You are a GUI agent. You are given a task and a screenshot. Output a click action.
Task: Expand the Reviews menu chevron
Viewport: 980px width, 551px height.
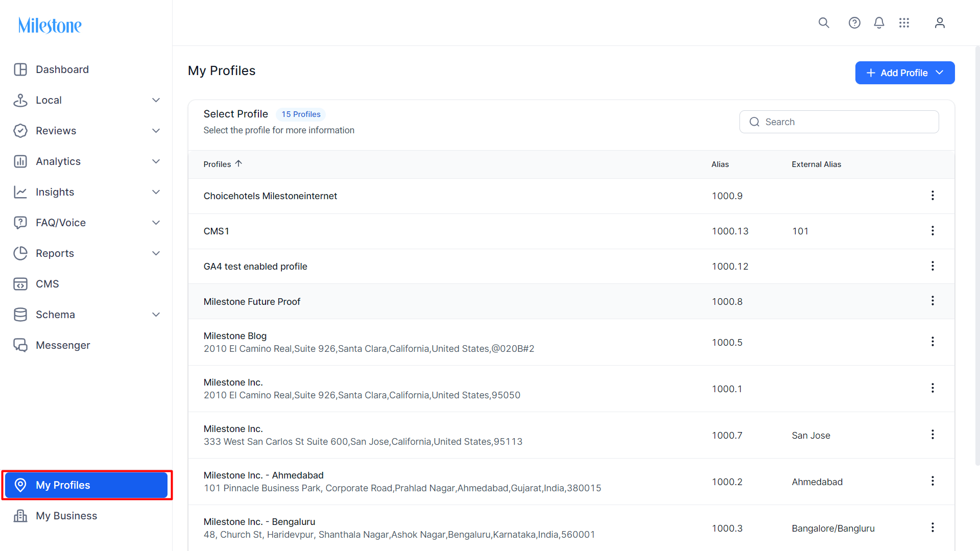pyautogui.click(x=156, y=131)
